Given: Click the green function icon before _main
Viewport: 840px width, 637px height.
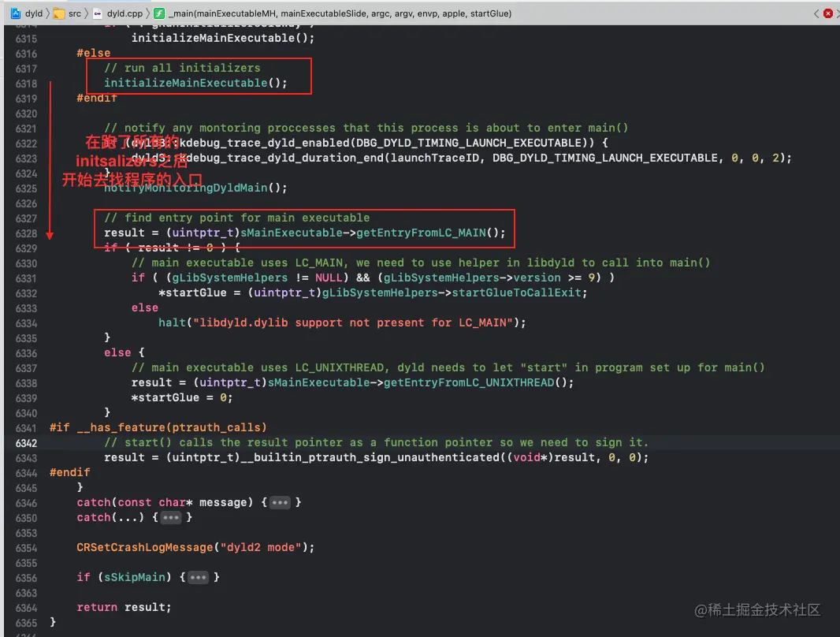Looking at the screenshot, I should [159, 13].
